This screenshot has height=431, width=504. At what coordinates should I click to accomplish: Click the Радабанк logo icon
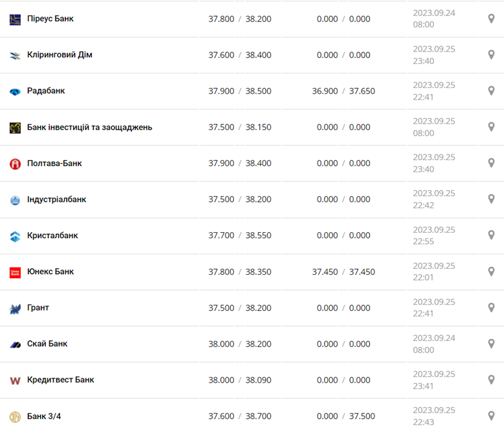(15, 91)
